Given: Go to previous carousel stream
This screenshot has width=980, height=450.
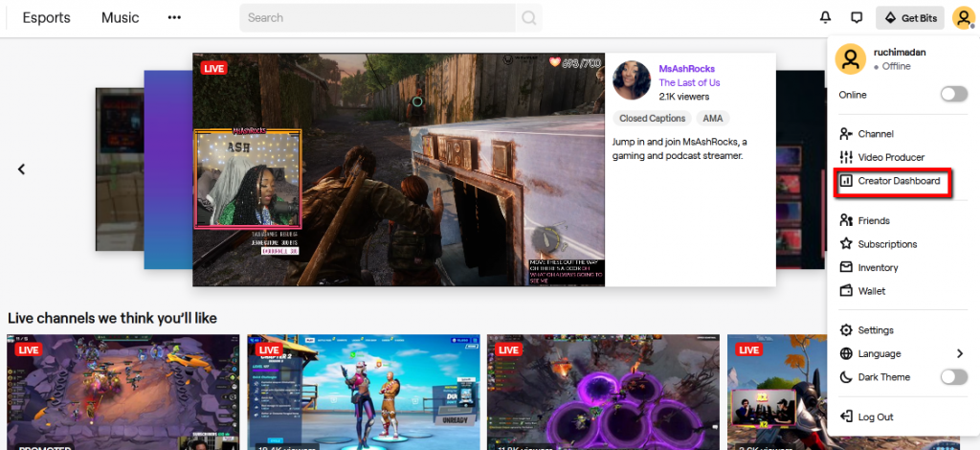Looking at the screenshot, I should click(21, 169).
